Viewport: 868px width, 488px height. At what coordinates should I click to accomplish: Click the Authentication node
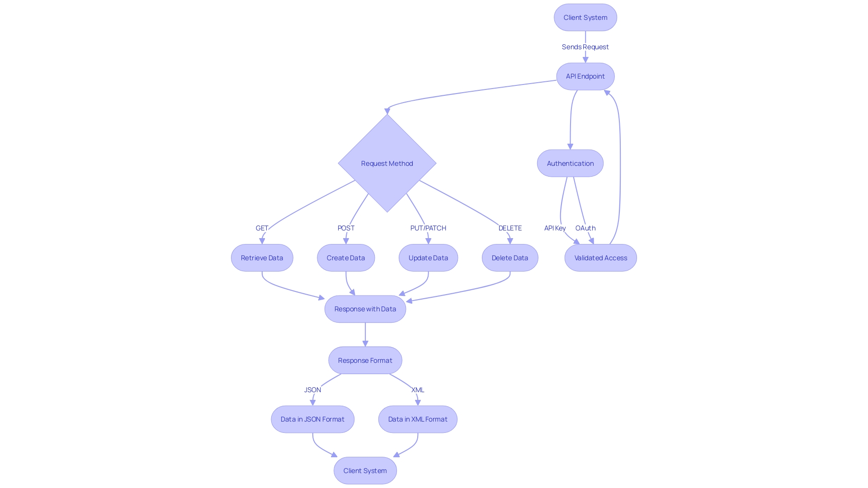click(570, 163)
